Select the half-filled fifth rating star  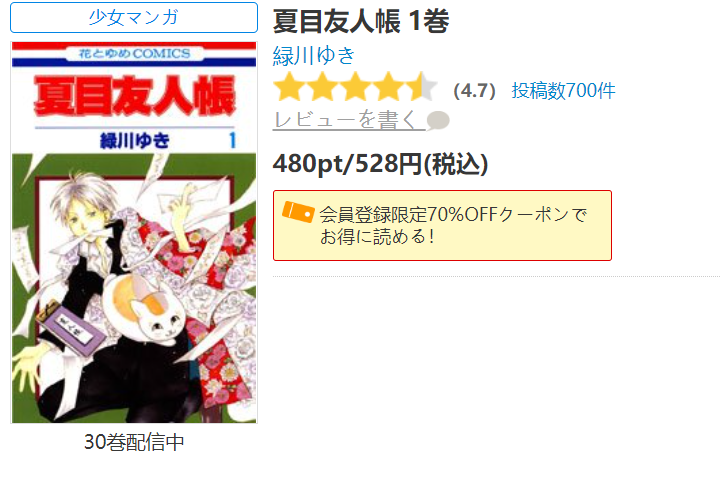tap(422, 86)
